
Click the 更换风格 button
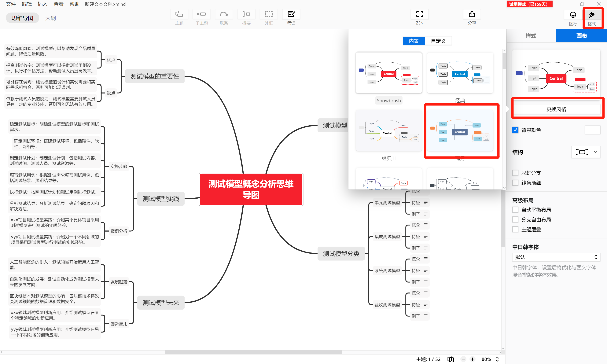tap(556, 109)
